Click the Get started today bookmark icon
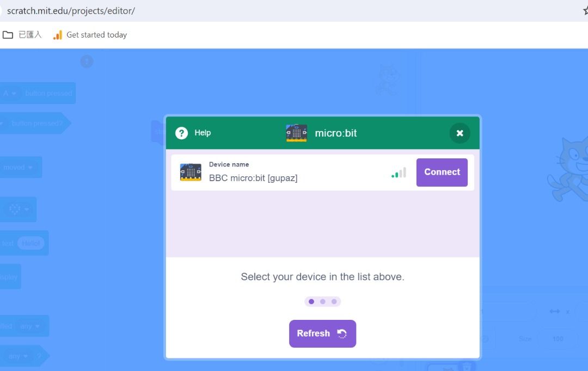Viewport: 588px width, 371px height. pos(58,35)
